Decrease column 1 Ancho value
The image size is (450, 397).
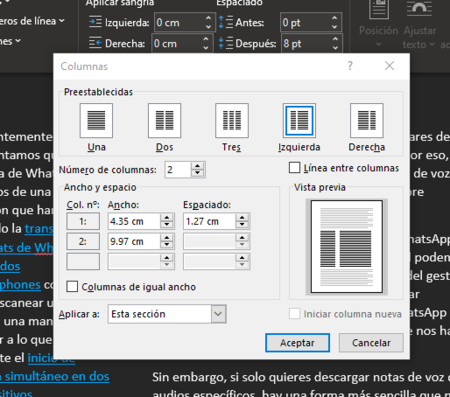click(x=167, y=225)
